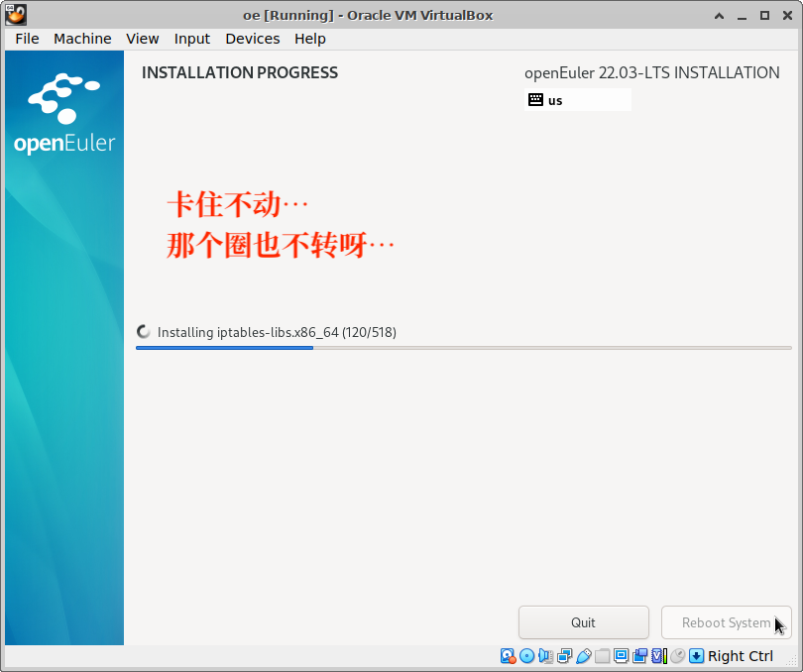
Task: Click the recording status icon
Action: (x=640, y=656)
